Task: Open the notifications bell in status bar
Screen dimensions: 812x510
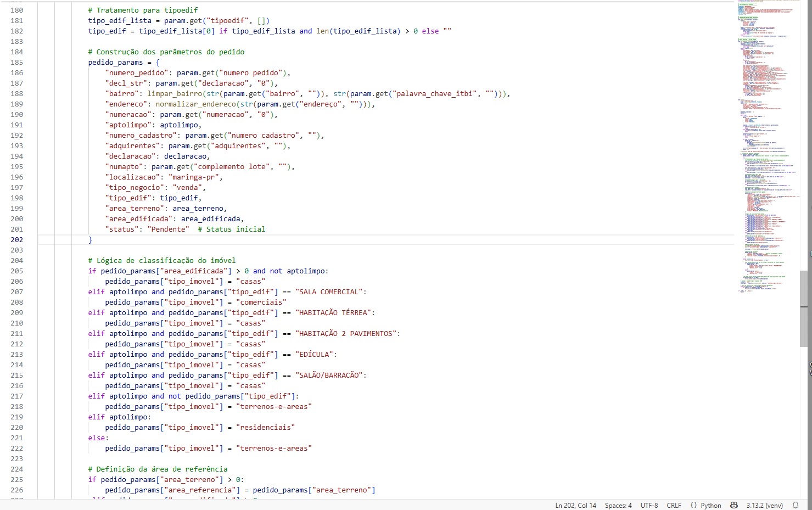Action: point(795,505)
